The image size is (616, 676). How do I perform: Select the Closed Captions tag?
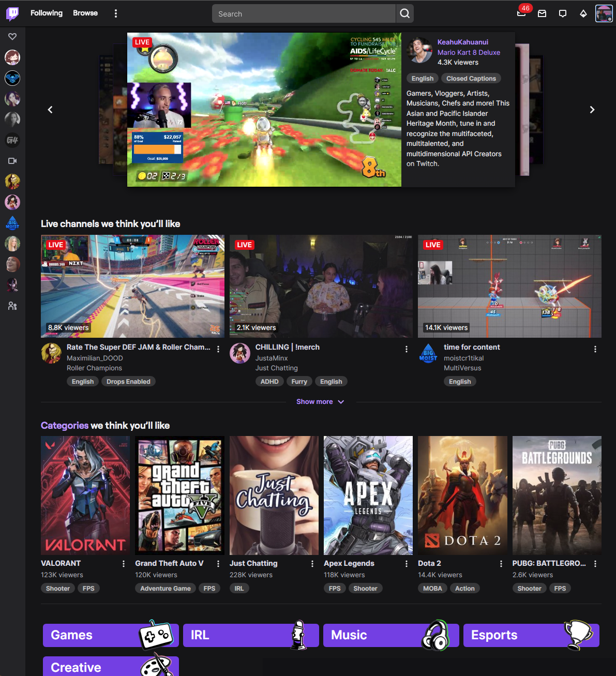click(x=471, y=79)
